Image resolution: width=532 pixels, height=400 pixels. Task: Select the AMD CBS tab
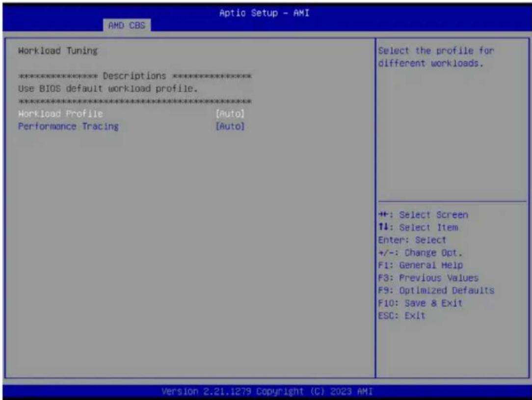[127, 25]
